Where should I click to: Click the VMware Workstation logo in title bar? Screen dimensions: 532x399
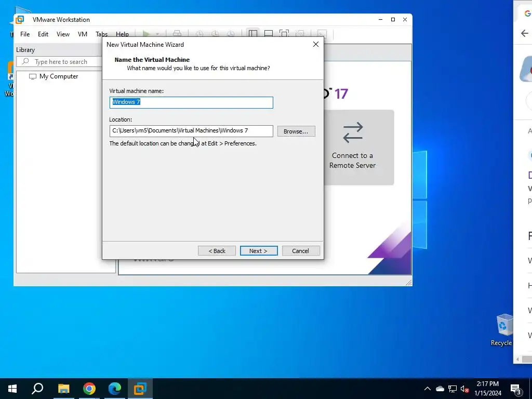pyautogui.click(x=20, y=20)
